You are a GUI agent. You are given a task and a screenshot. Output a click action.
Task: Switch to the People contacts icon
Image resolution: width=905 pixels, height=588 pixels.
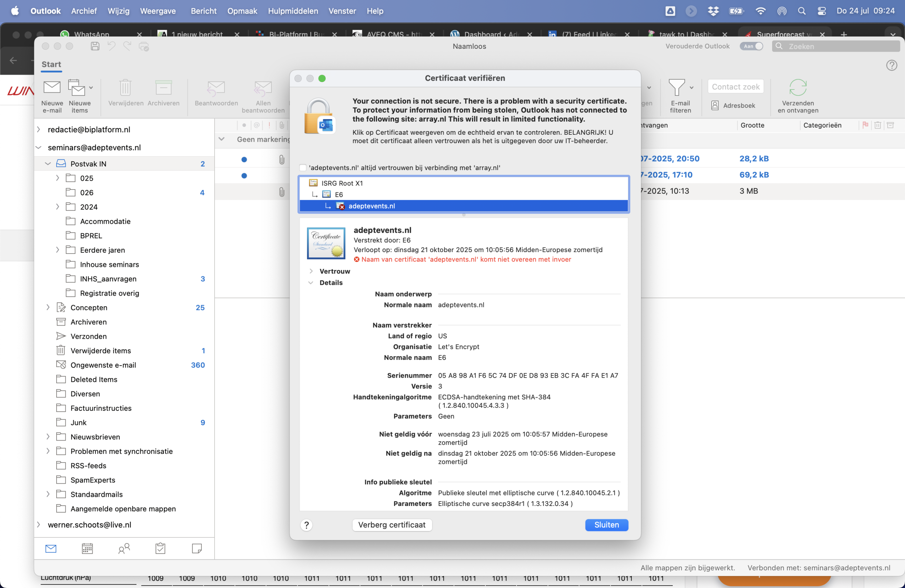click(124, 548)
